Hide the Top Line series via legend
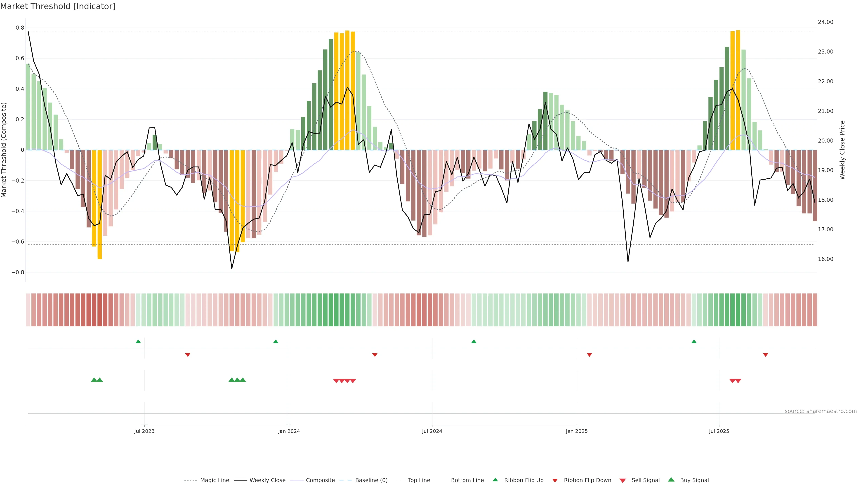Viewport: 868px width, 488px height. 419,480
